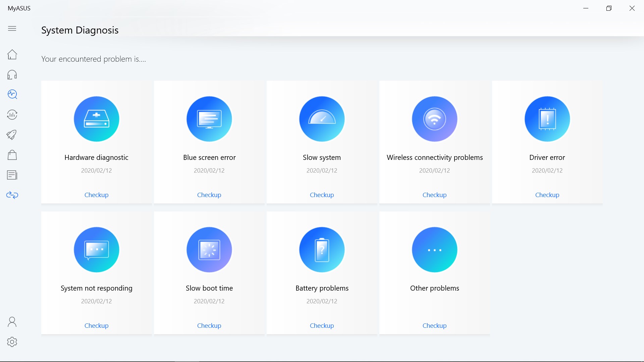
Task: Select System Diagnosis sidebar icon
Action: click(12, 95)
